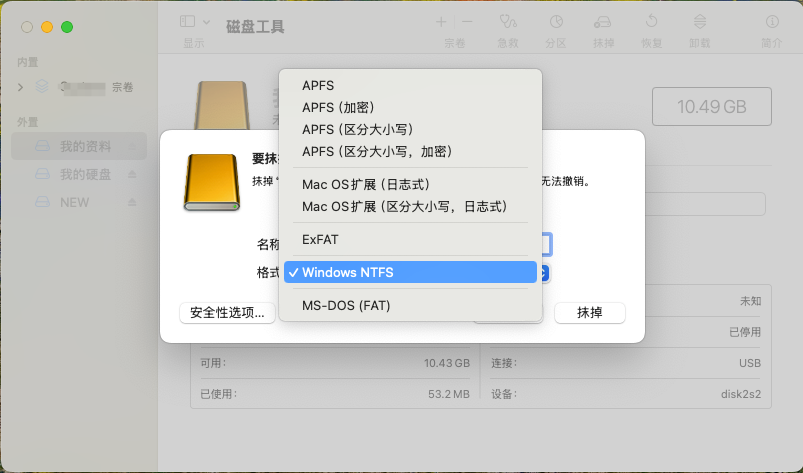803x473 pixels.
Task: Choose APFS (加密) format
Action: [x=410, y=108]
